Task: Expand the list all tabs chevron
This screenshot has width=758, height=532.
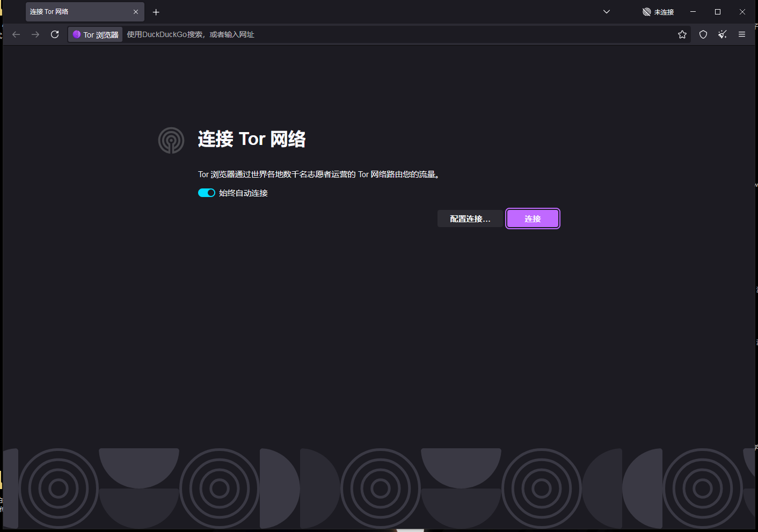Action: point(607,12)
